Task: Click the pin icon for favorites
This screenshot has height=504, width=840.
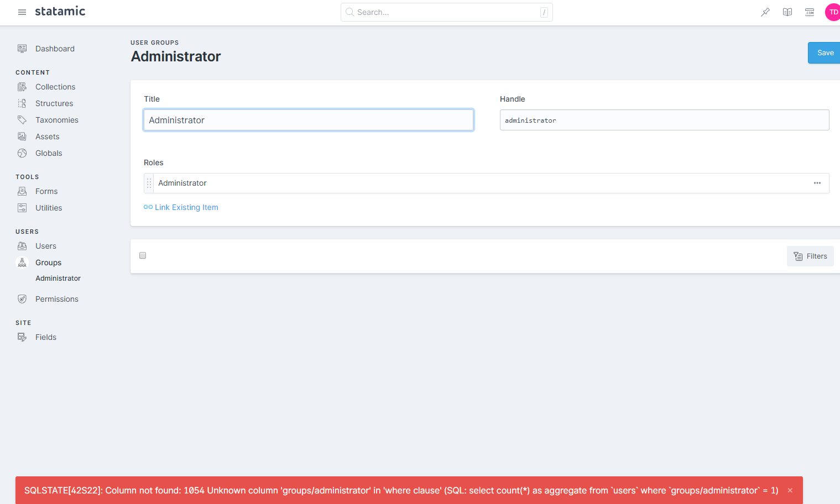Action: tap(765, 12)
